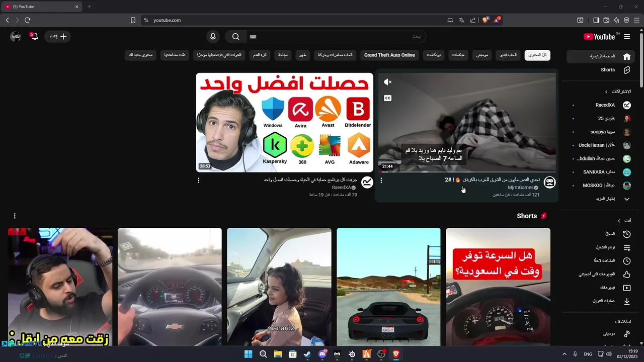Open the Brave Wallet icon

tap(606, 20)
